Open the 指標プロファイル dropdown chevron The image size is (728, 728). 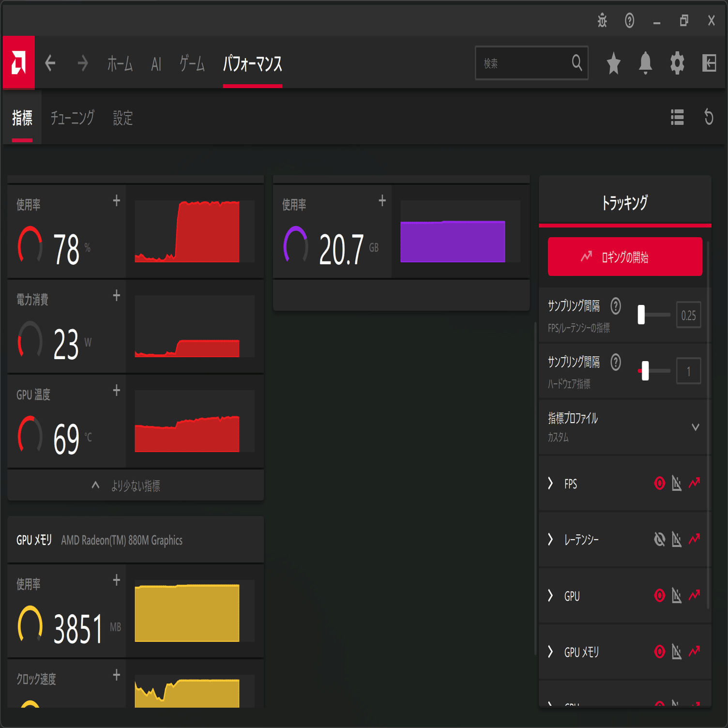[x=696, y=427]
